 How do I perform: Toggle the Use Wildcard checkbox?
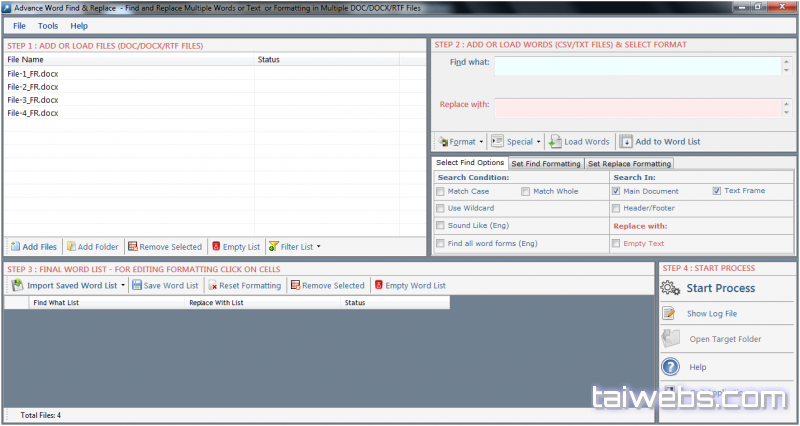(x=441, y=208)
